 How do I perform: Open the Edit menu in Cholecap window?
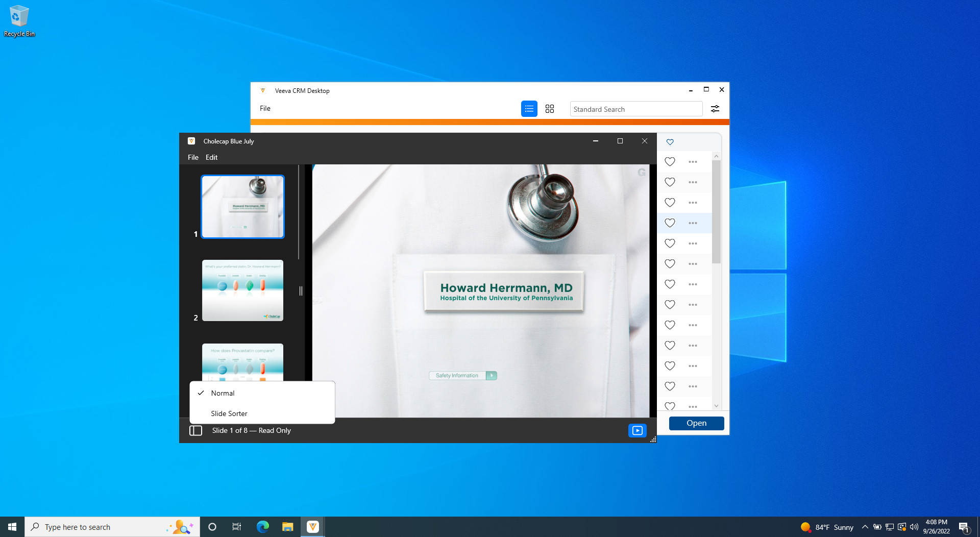click(x=211, y=157)
